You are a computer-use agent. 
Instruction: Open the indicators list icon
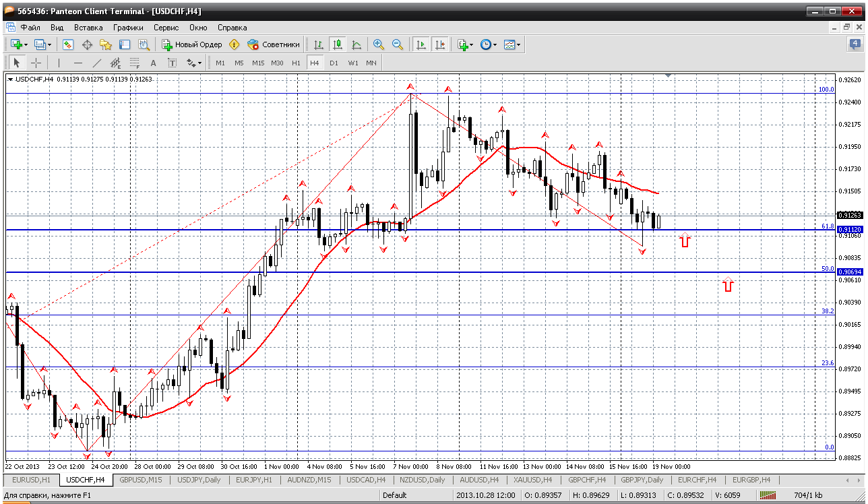[462, 44]
